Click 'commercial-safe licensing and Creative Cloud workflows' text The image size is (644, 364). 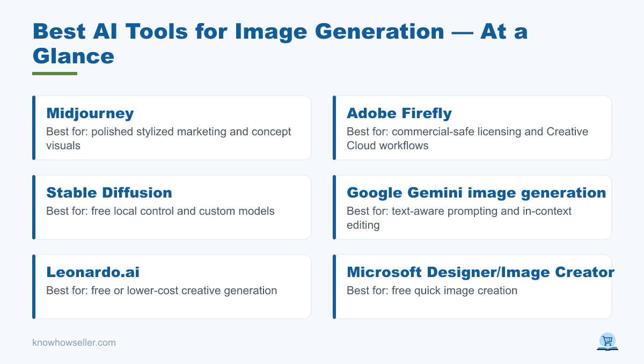coord(467,138)
